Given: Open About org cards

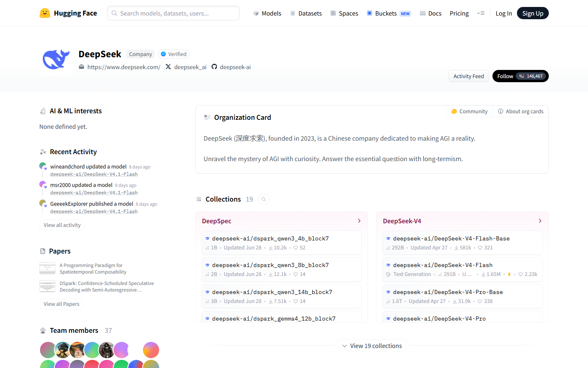Looking at the screenshot, I should tap(521, 111).
